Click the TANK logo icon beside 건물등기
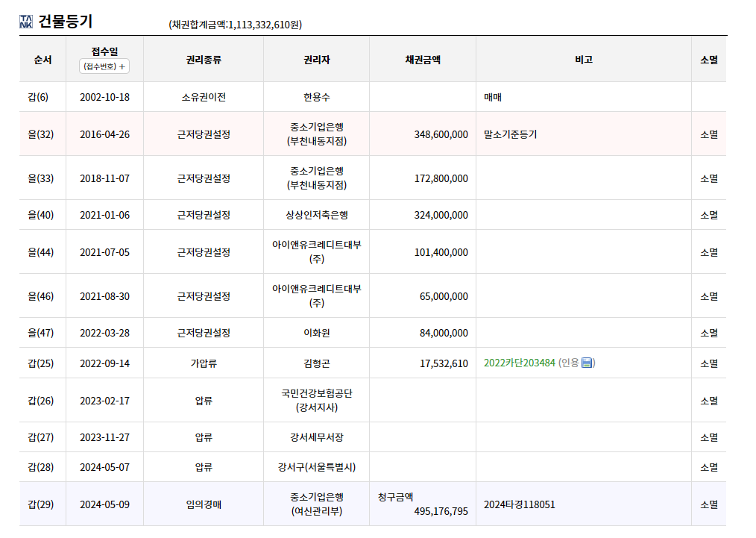The width and height of the screenshot is (756, 538). [26, 22]
